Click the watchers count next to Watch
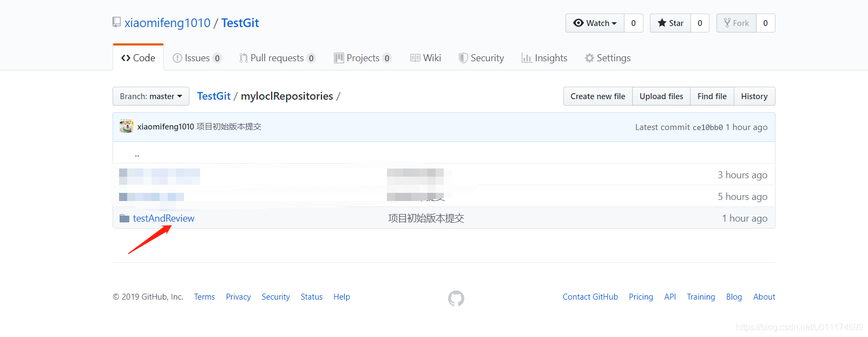Screen dimensions: 868x337 [633, 23]
